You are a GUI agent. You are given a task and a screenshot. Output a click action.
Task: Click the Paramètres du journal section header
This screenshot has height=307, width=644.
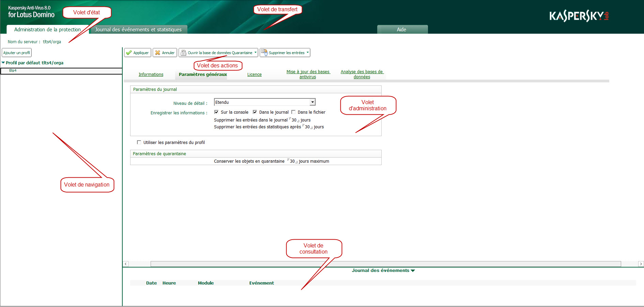tap(256, 90)
